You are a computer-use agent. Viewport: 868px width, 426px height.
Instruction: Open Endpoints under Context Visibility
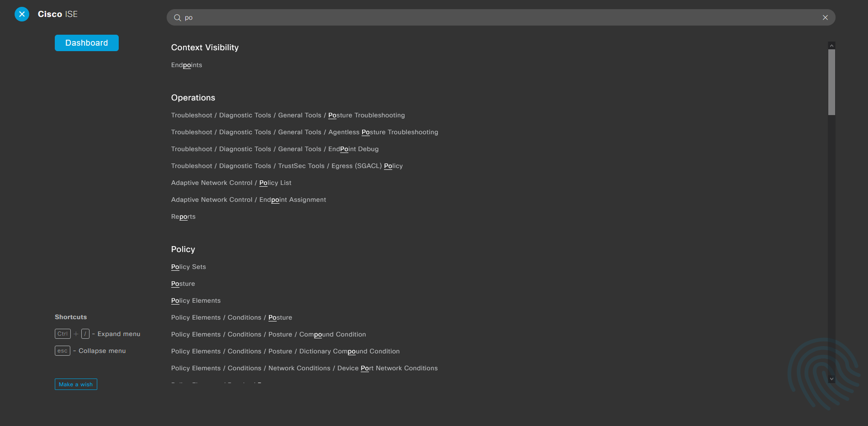pyautogui.click(x=186, y=65)
